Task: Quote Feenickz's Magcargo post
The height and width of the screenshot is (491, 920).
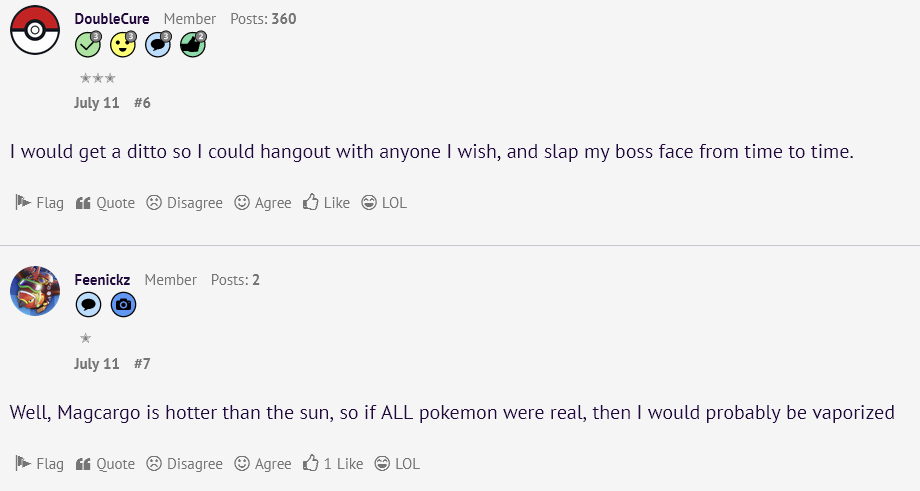Action: [x=105, y=464]
